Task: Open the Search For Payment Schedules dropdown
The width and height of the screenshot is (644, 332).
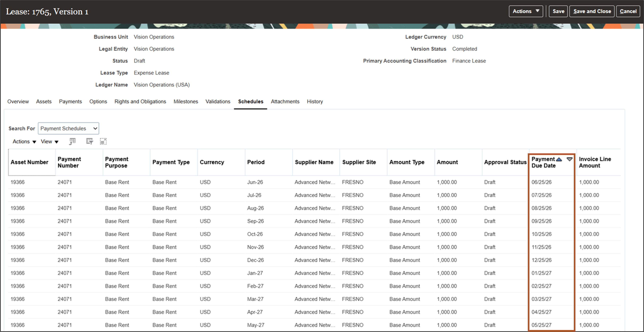Action: coord(69,128)
